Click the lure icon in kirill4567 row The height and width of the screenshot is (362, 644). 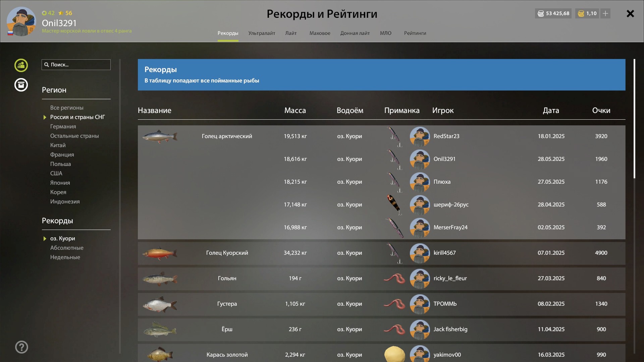[394, 253]
